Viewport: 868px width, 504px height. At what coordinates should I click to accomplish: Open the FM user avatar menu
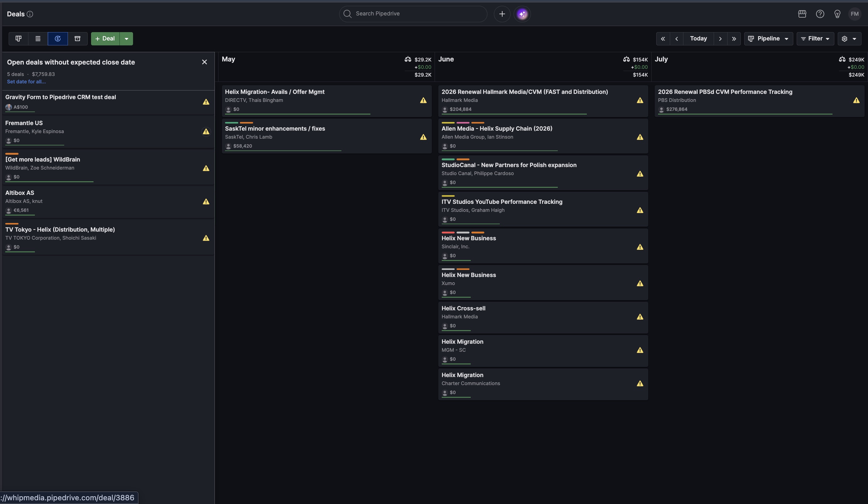click(x=854, y=14)
